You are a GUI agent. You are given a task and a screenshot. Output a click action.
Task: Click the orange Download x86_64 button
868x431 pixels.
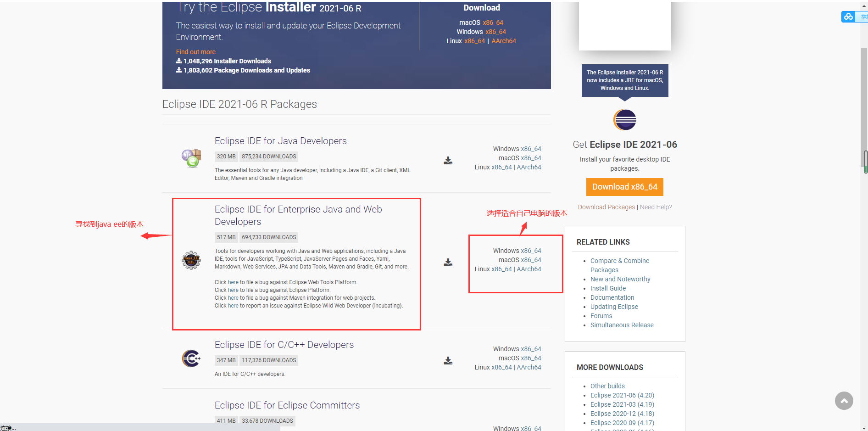pos(625,187)
